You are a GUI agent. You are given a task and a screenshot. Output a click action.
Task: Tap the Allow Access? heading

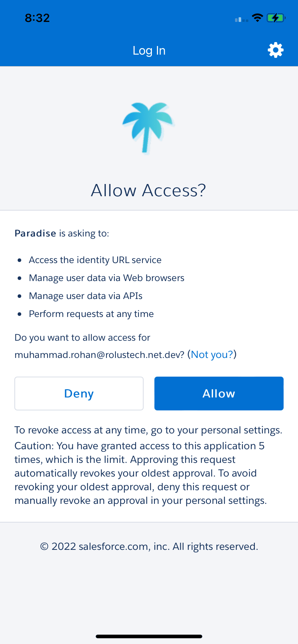(x=149, y=190)
